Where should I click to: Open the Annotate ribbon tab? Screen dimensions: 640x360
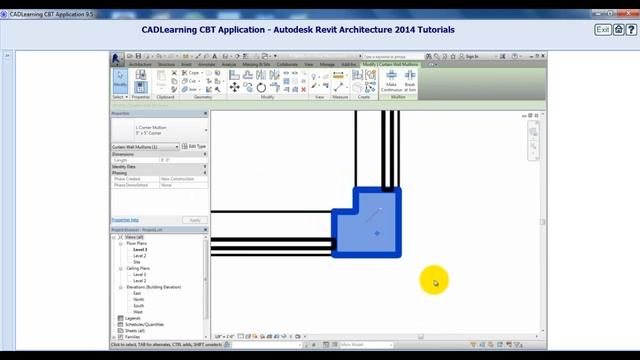click(207, 64)
